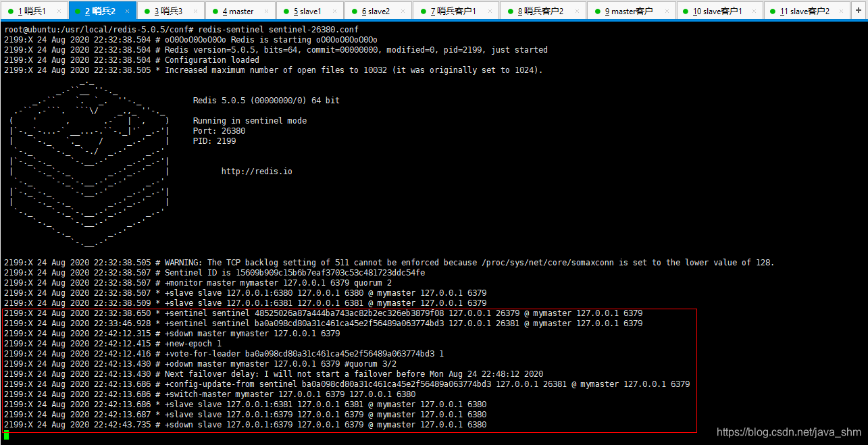Click the 'Increased maximum number of open files' line
This screenshot has height=445, width=868.
(273, 70)
